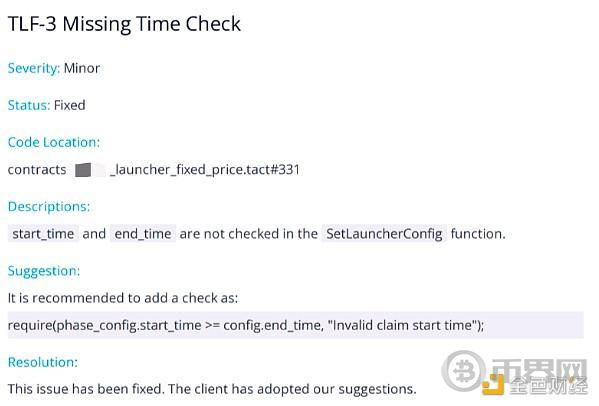Image resolution: width=599 pixels, height=406 pixels.
Task: Select the end_time inline code tag
Action: [143, 233]
